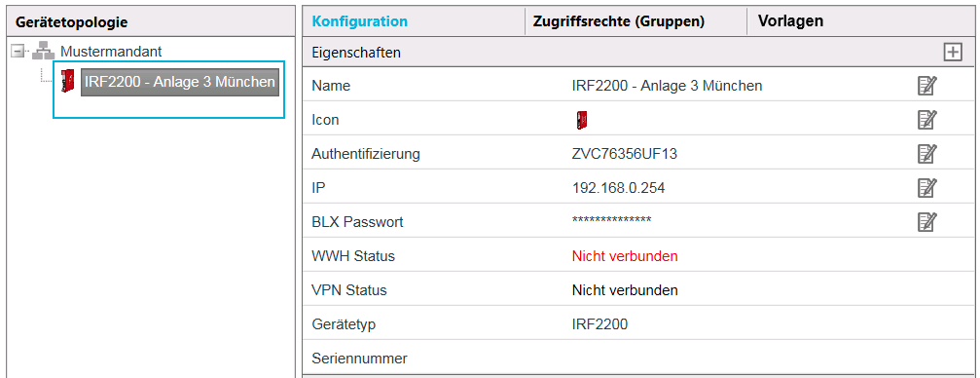
Task: Click red router icon in Icon row
Action: pos(581,120)
